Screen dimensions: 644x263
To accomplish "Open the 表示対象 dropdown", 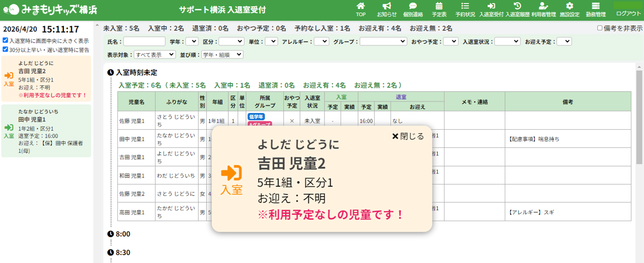I will (154, 54).
